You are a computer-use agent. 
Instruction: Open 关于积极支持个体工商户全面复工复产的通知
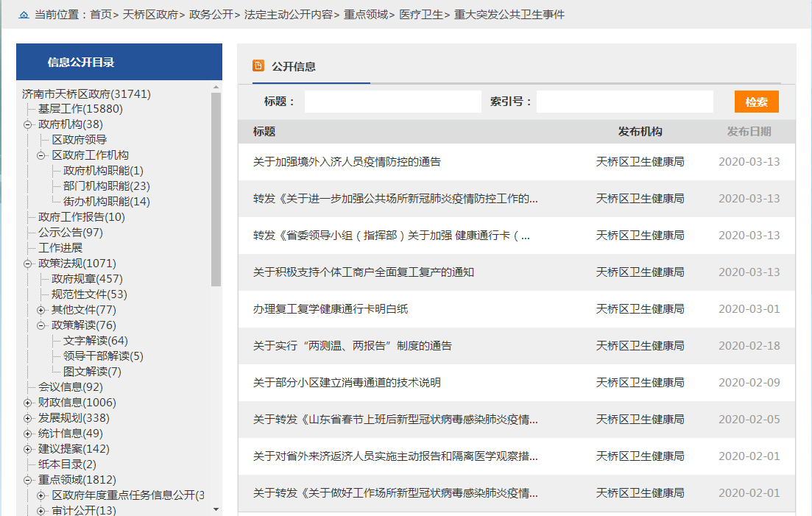(x=364, y=272)
